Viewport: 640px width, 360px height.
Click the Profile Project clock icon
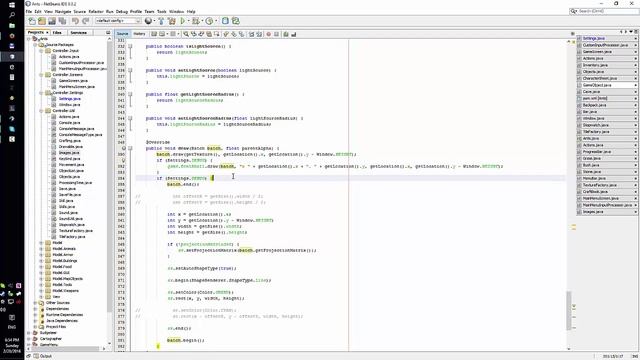tap(209, 21)
